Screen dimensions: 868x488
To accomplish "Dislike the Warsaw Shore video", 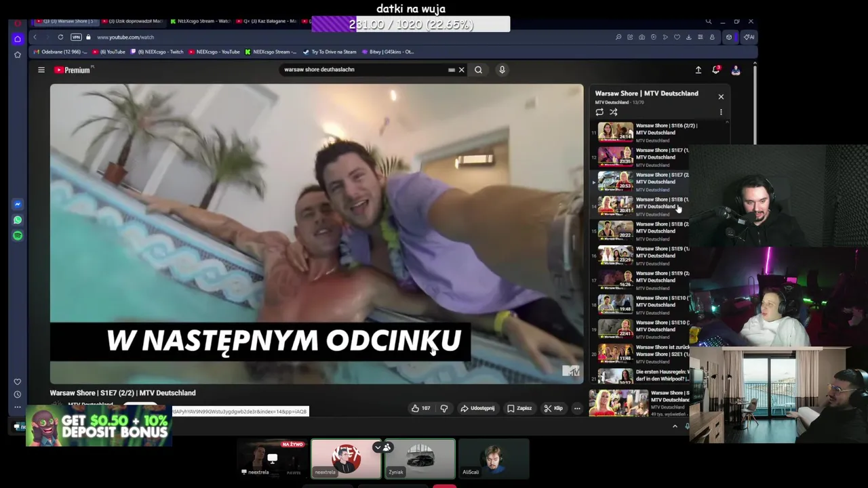I will tap(444, 408).
